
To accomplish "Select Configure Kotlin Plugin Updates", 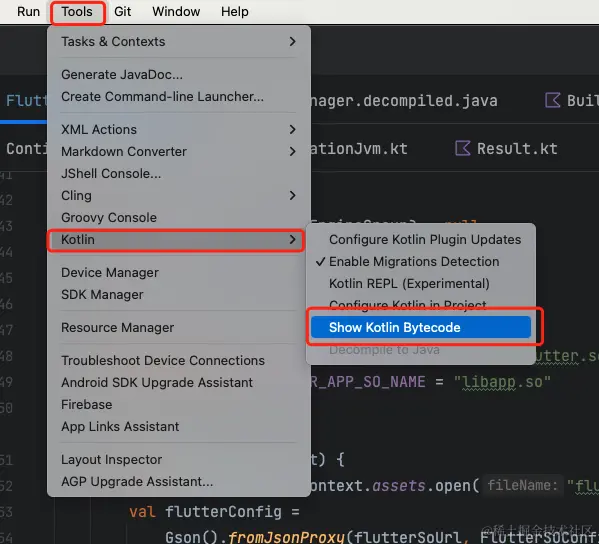I will point(421,240).
